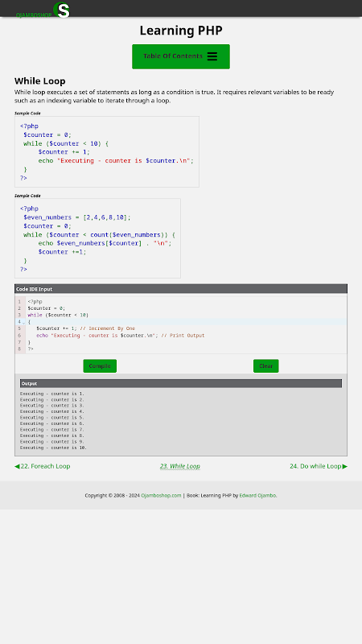The image size is (362, 644).
Task: Open the Edward Ojambo author link
Action: point(257,495)
